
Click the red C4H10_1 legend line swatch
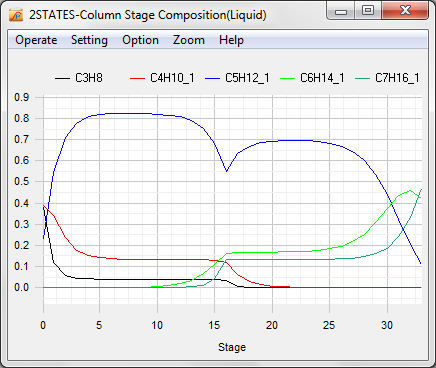pos(137,79)
